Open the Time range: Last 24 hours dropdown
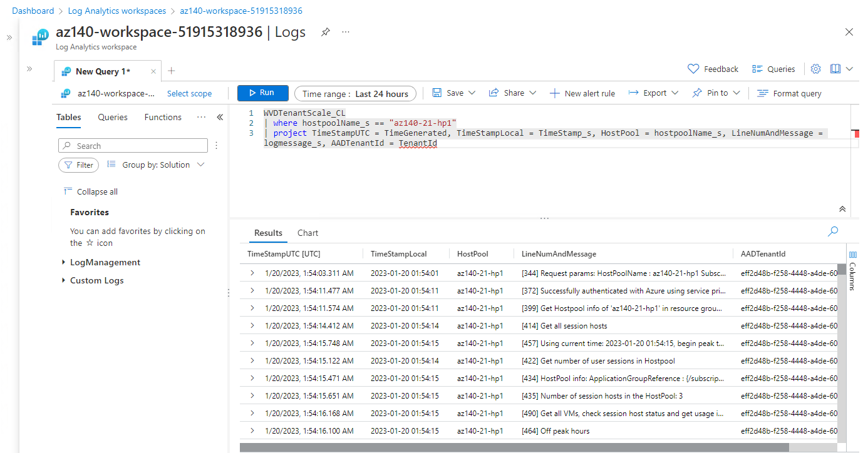This screenshot has width=868, height=453. click(355, 93)
